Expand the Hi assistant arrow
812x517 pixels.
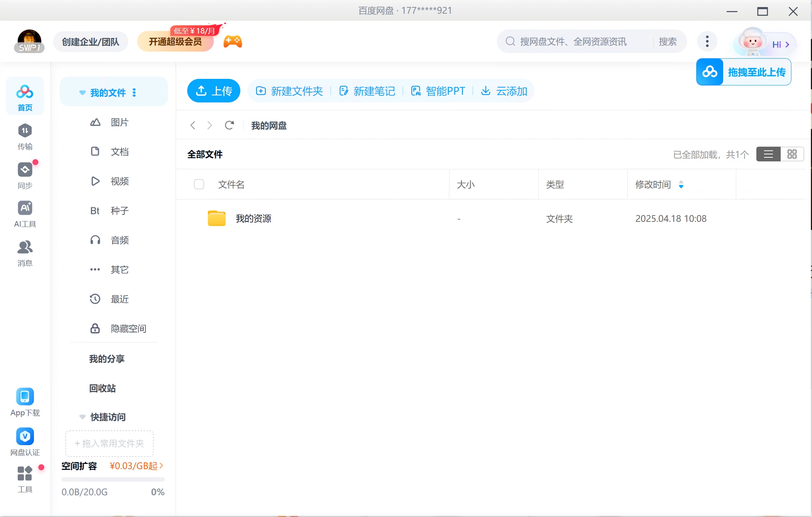(787, 45)
